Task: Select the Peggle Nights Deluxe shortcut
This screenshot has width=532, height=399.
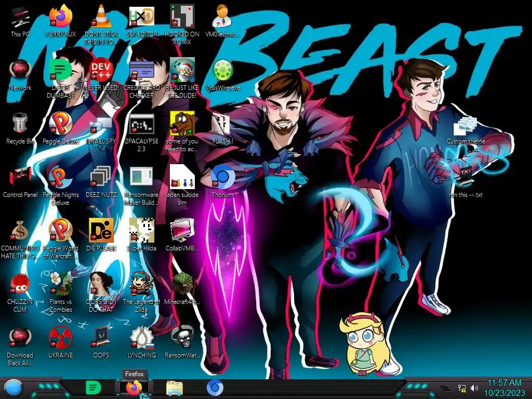Action: (60, 177)
